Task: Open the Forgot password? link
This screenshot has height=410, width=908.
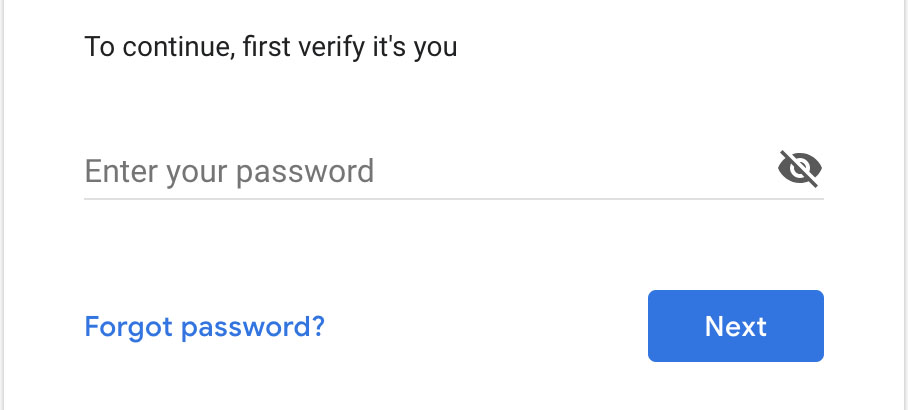Action: [204, 327]
